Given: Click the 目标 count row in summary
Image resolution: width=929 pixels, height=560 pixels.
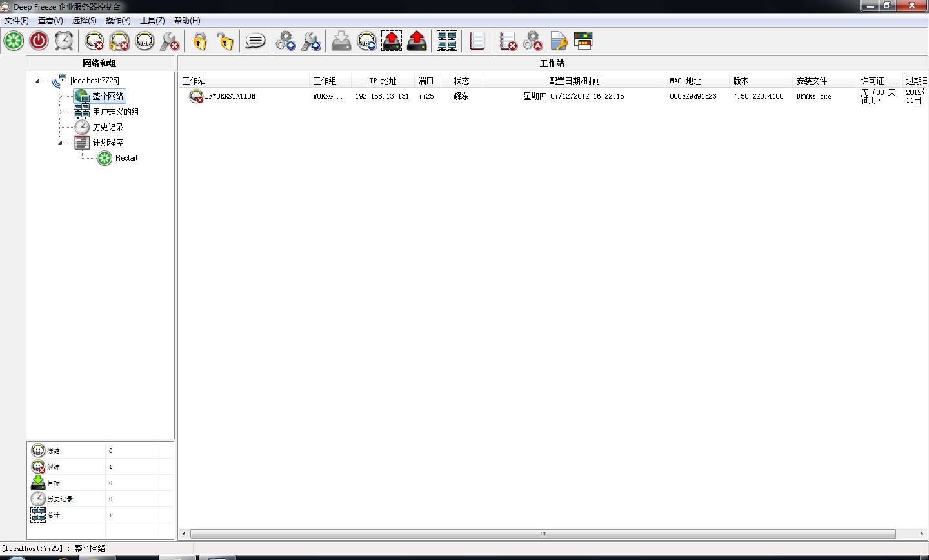Looking at the screenshot, I should tap(101, 483).
